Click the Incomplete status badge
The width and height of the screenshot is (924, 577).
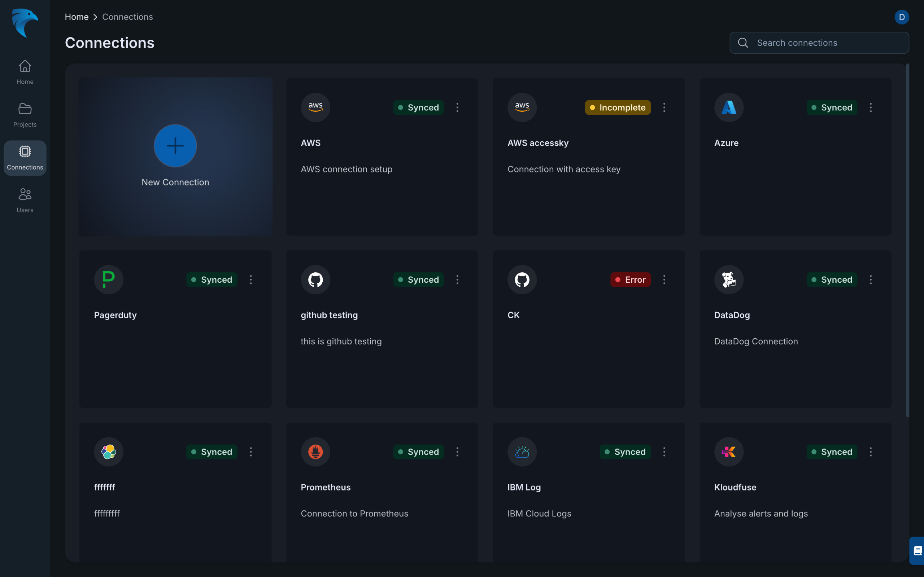click(618, 107)
